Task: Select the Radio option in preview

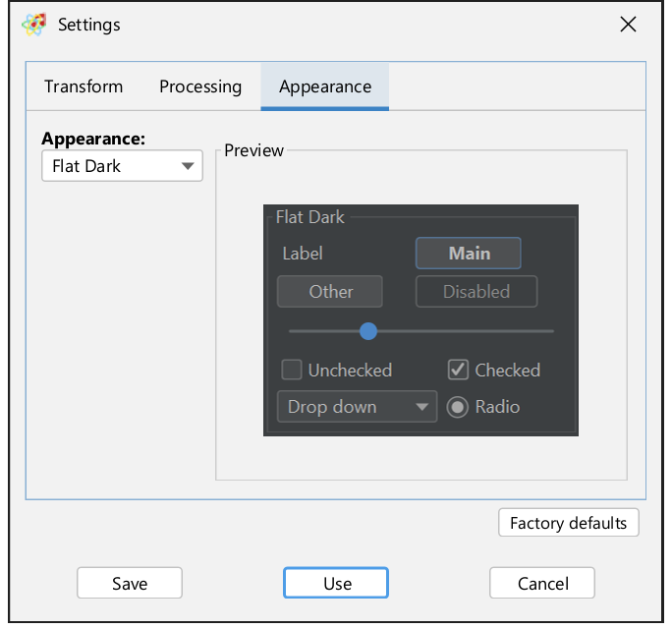Action: click(x=458, y=407)
